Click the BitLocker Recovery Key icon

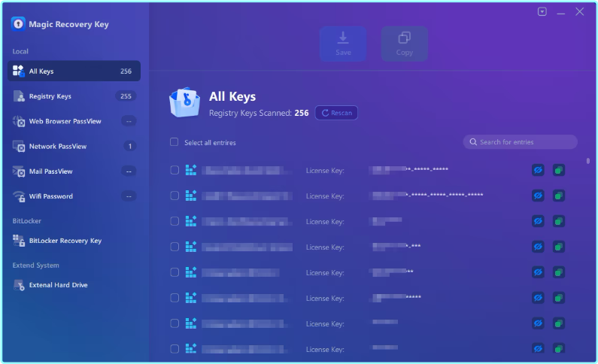(19, 241)
